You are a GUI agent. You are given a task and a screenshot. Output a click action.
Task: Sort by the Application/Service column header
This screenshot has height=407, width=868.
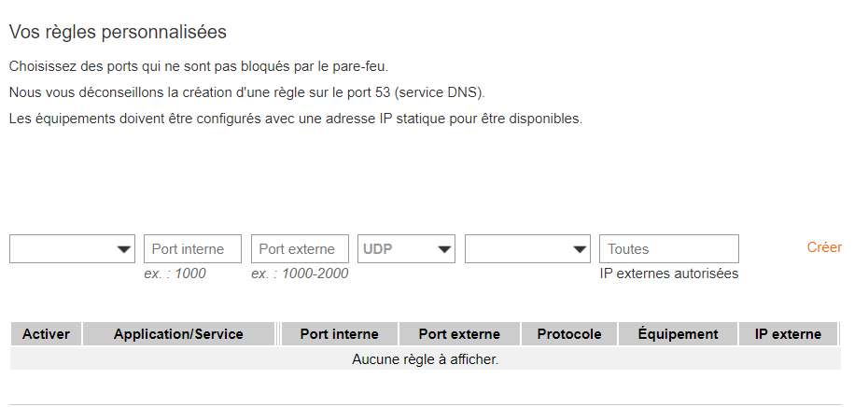coord(178,334)
